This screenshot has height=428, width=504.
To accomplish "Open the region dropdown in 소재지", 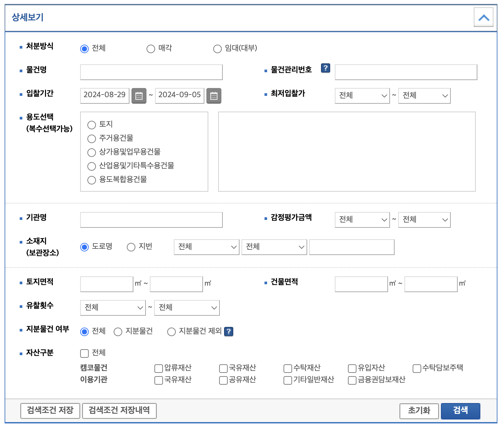I will tap(206, 247).
